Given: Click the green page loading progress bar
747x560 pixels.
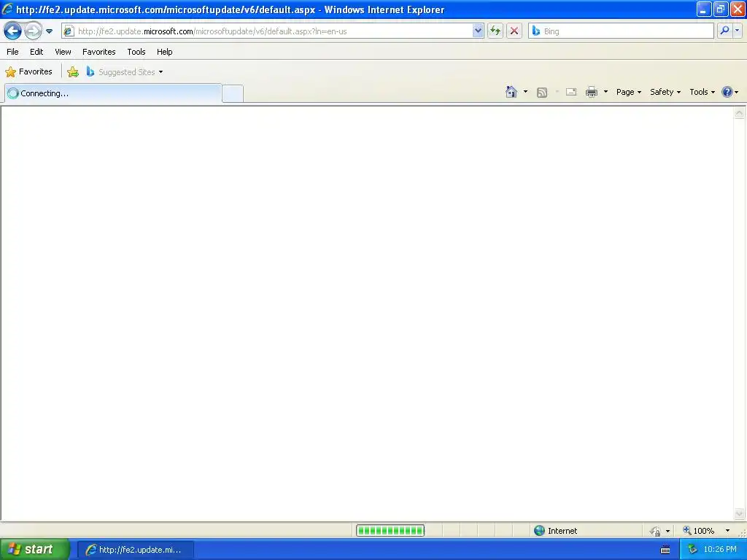Looking at the screenshot, I should (390, 531).
